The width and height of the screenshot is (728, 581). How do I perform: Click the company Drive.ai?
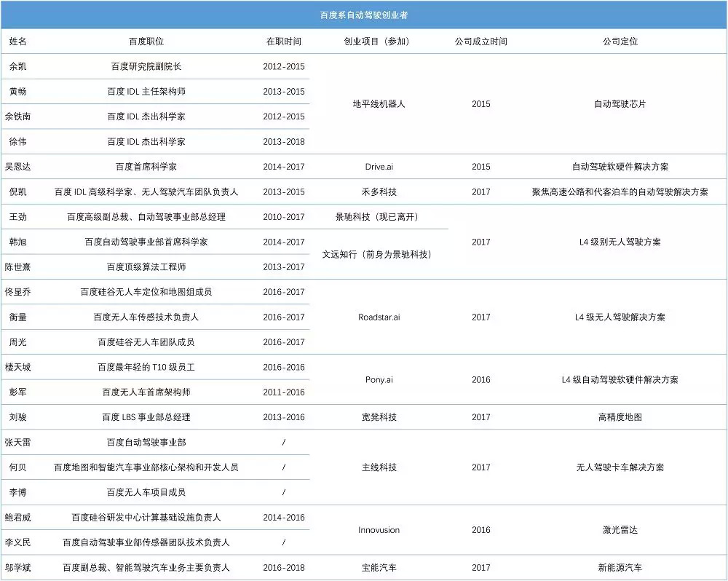click(x=379, y=167)
